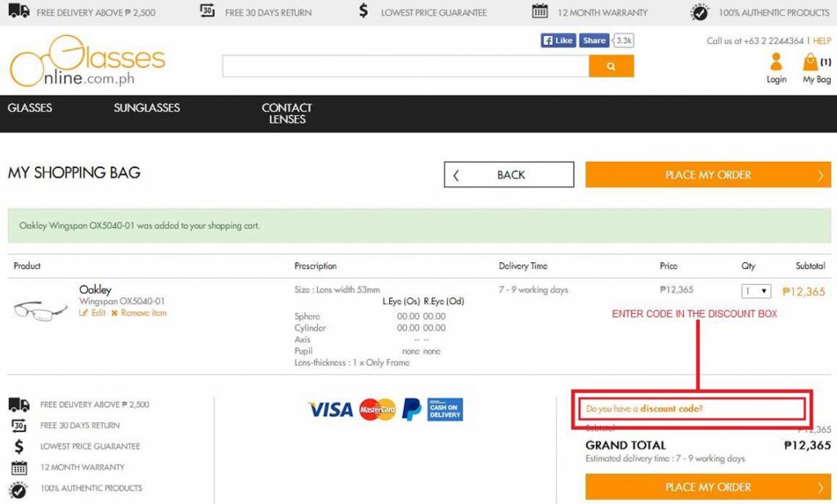Click the Back button

click(x=508, y=175)
